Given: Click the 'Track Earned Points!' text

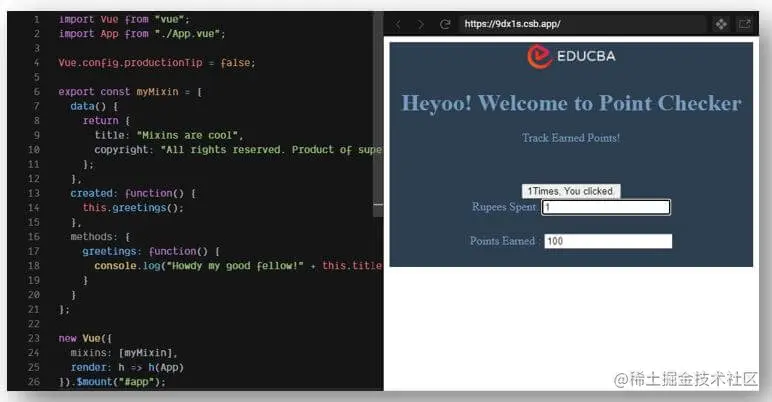Looking at the screenshot, I should tap(571, 138).
